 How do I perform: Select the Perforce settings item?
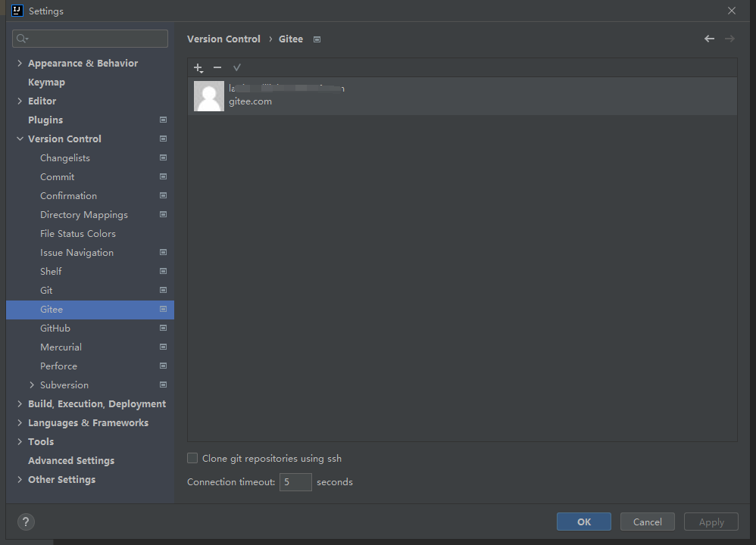tap(58, 366)
